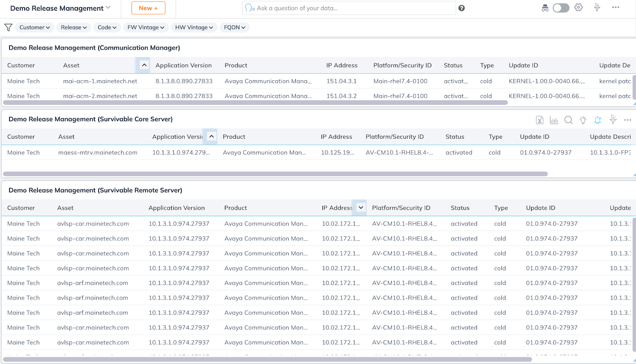Open insights with the lightbulb icon
This screenshot has width=636, height=364.
[x=583, y=120]
